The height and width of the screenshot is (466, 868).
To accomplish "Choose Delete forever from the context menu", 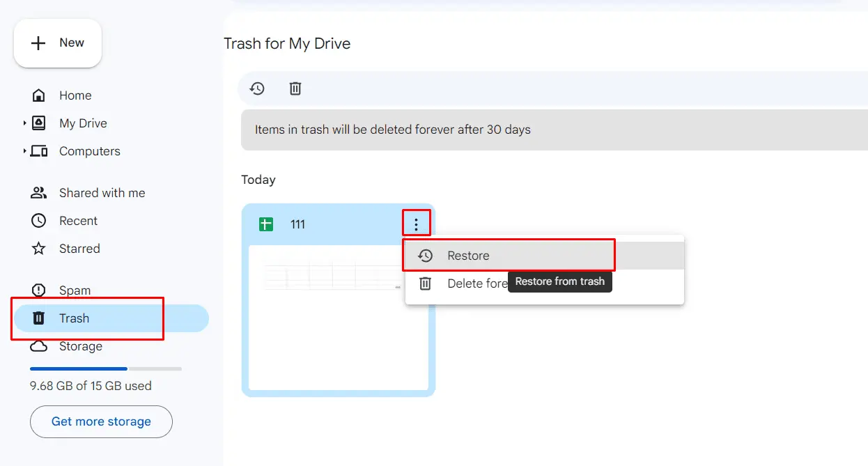I will [x=463, y=284].
